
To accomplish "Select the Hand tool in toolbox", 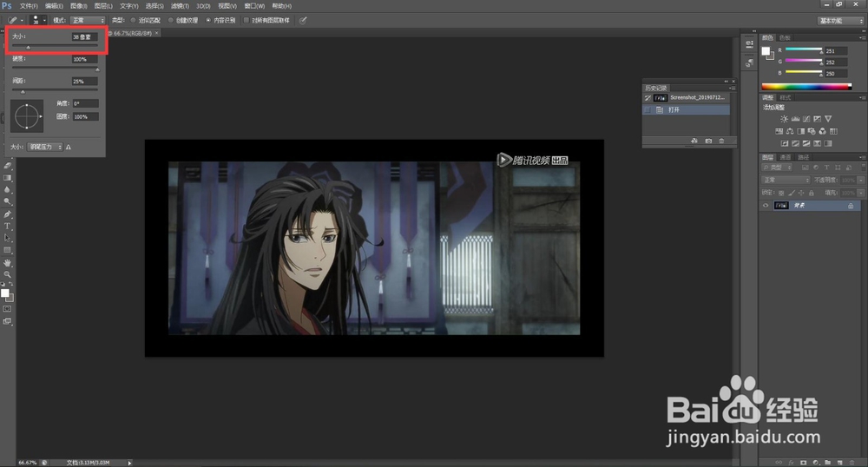I will click(x=8, y=262).
